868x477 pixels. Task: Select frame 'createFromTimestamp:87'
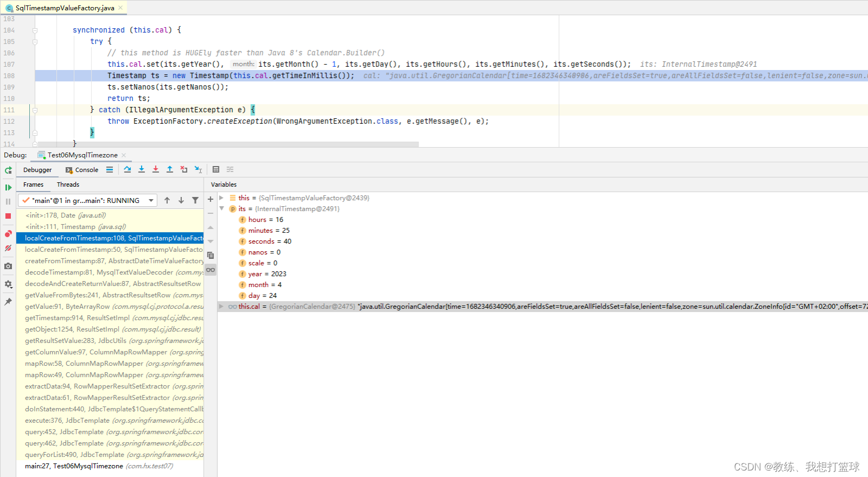pyautogui.click(x=110, y=261)
